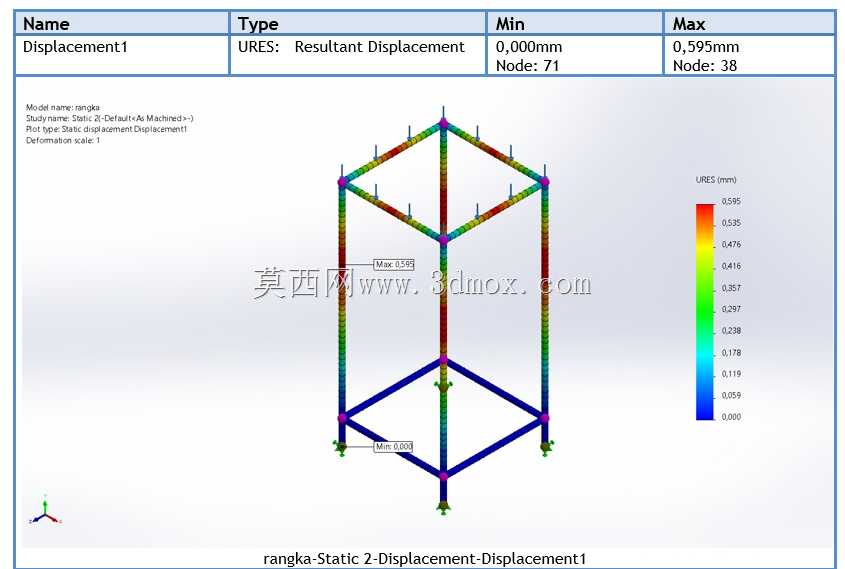Select the 'Max: 0,595' callout label
Viewport: 845px width, 569px height.
pyautogui.click(x=394, y=265)
